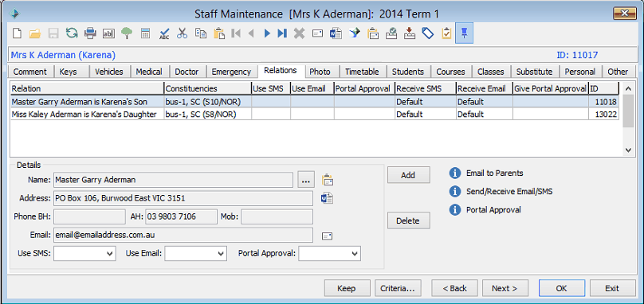Select the Personal tab

coord(580,72)
